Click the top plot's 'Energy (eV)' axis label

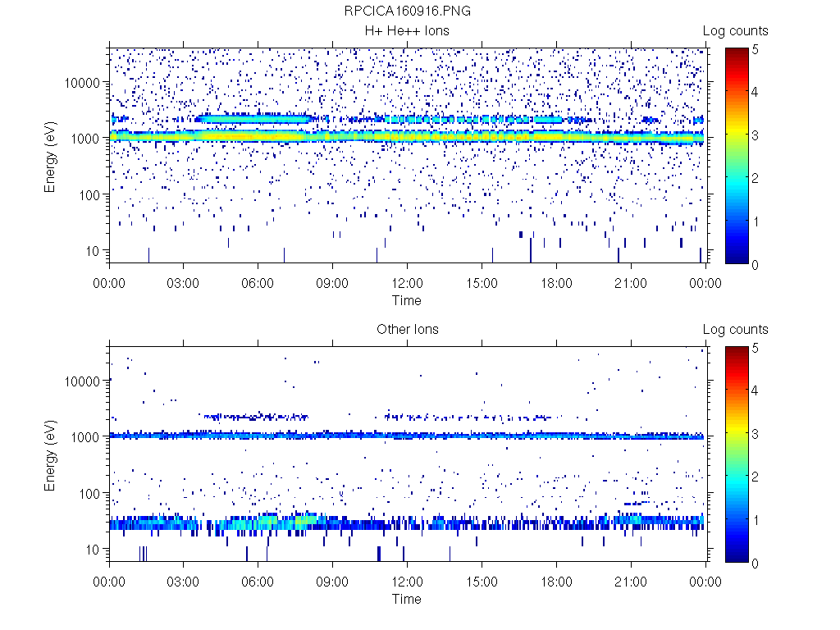(x=49, y=157)
